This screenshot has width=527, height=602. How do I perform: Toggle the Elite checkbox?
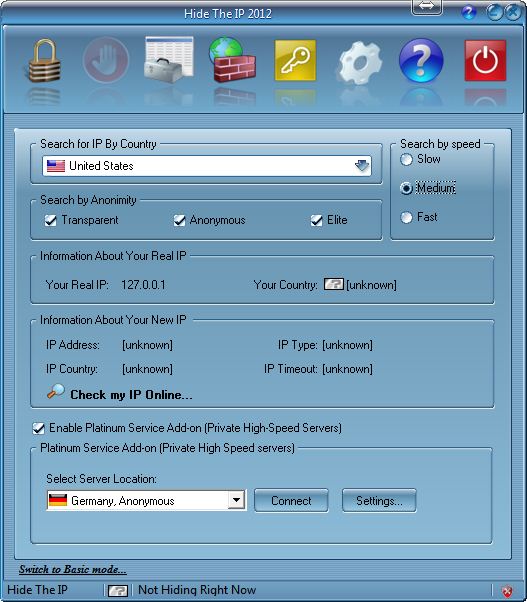pos(316,220)
